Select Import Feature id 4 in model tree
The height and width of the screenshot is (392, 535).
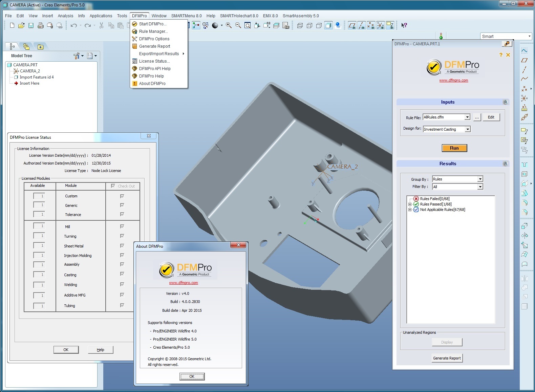click(x=37, y=77)
